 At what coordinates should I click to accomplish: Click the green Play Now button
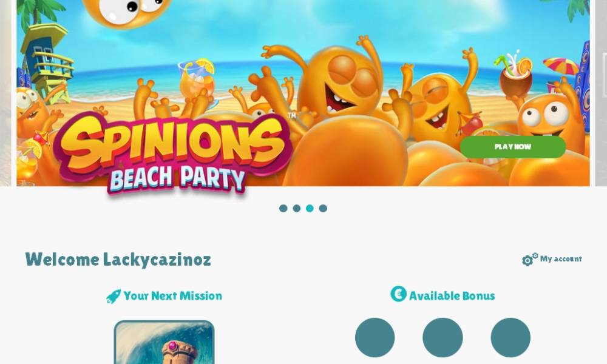coord(512,147)
